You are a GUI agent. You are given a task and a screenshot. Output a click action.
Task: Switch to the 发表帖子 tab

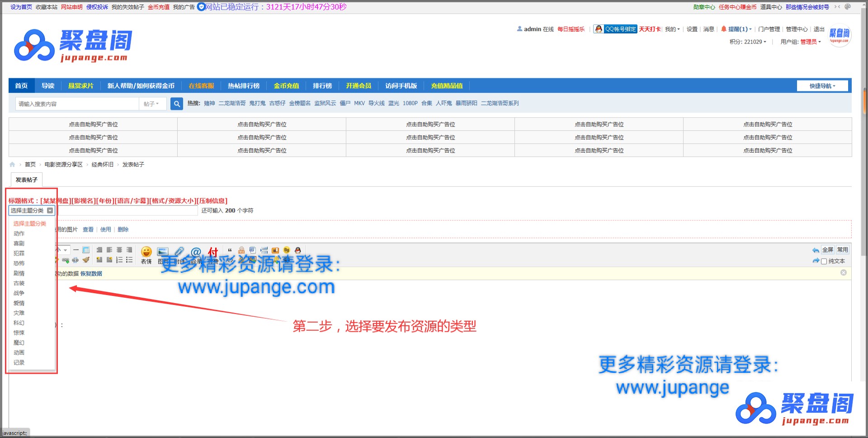coord(27,180)
